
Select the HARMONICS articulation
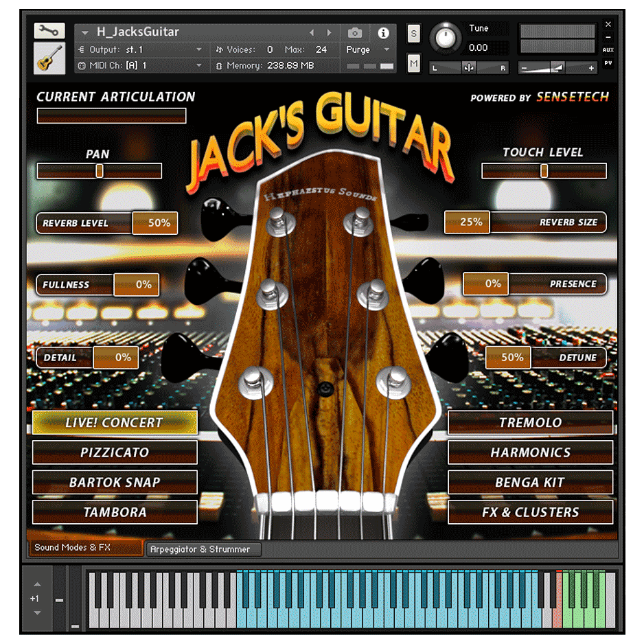pyautogui.click(x=530, y=452)
